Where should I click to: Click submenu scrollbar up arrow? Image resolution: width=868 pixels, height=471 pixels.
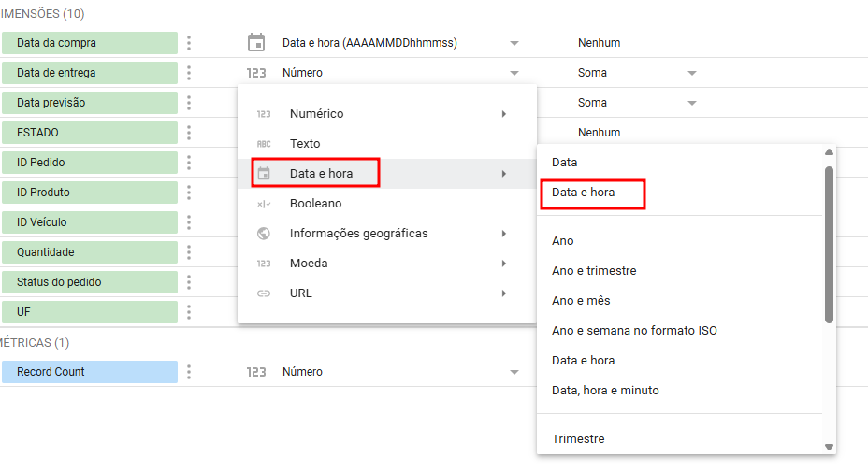tap(829, 152)
